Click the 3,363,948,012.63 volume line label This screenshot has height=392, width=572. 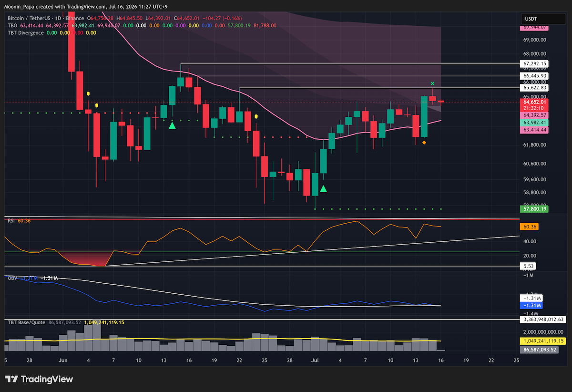tap(543, 320)
